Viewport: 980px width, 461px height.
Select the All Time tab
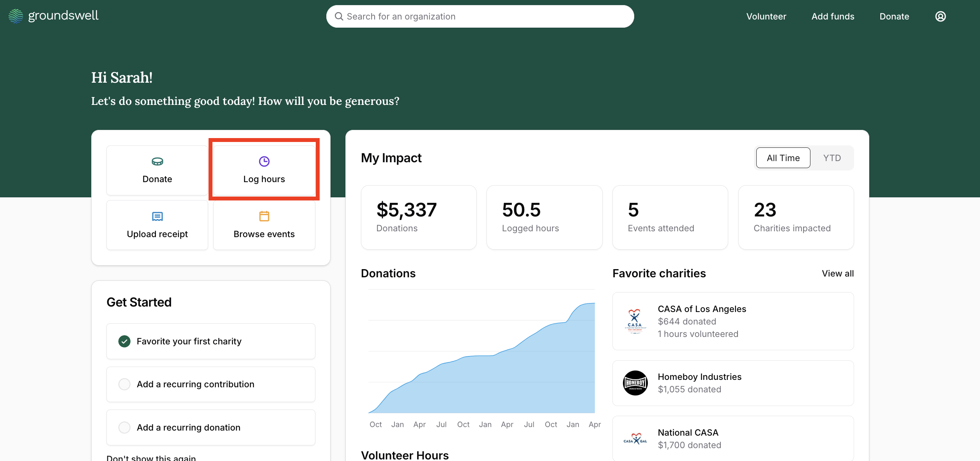click(783, 158)
